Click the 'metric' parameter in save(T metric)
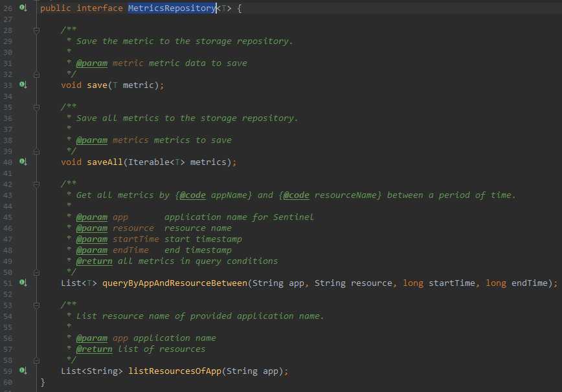Image resolution: width=562 pixels, height=392 pixels. click(x=139, y=85)
